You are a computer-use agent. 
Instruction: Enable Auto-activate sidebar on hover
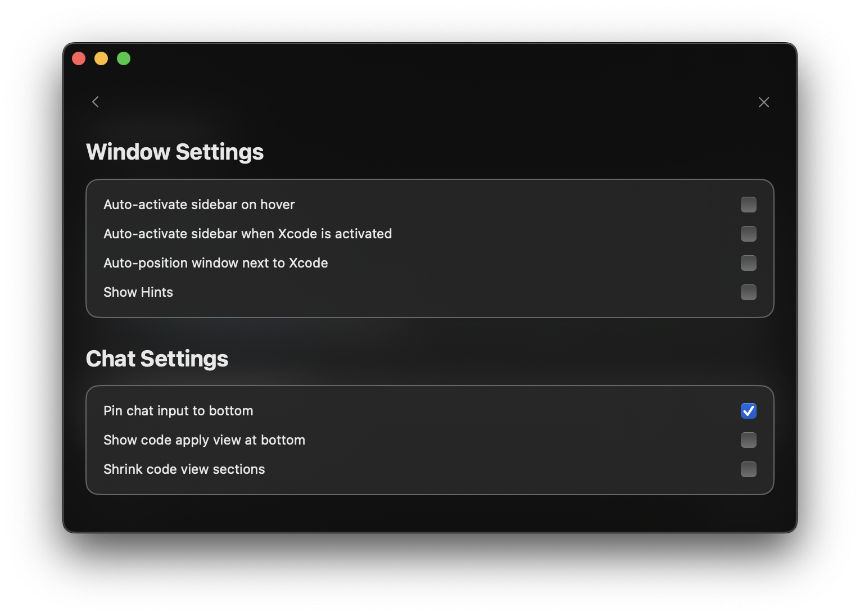coord(748,205)
